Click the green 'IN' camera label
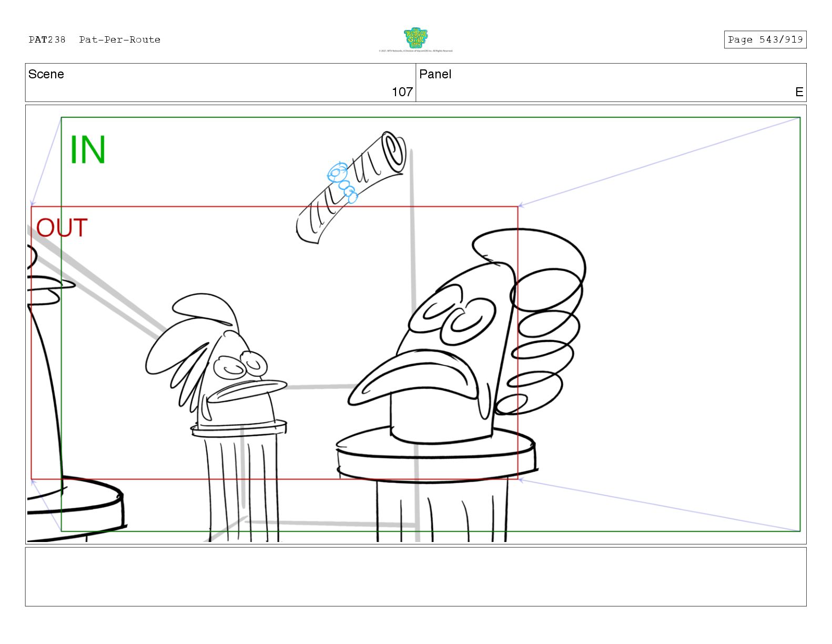 tap(88, 150)
